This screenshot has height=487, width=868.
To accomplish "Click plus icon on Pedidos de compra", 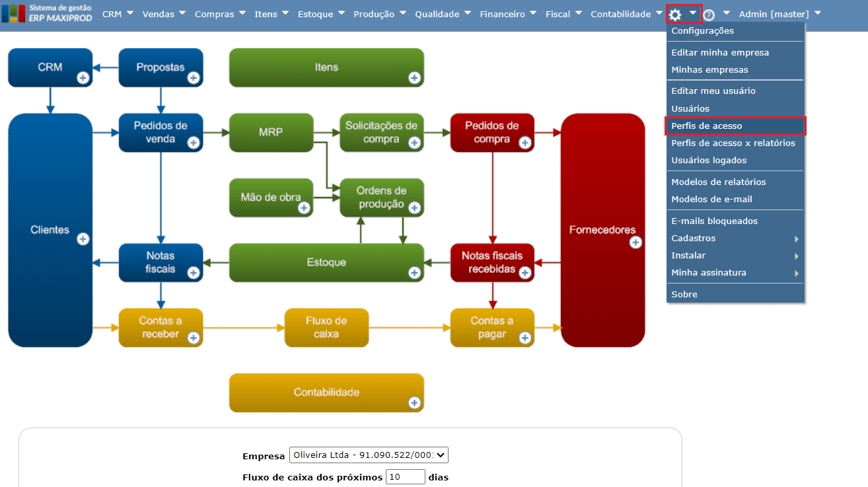I will coord(525,142).
